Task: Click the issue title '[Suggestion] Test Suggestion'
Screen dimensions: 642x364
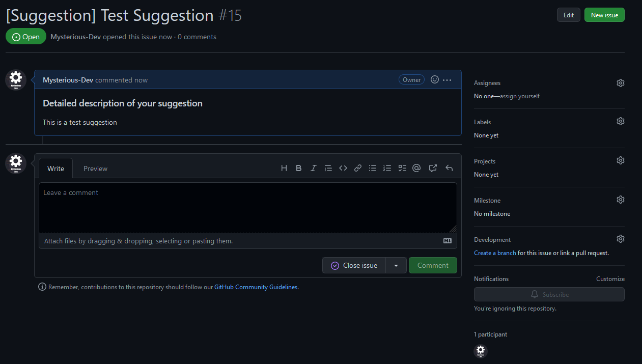Action: [x=109, y=15]
